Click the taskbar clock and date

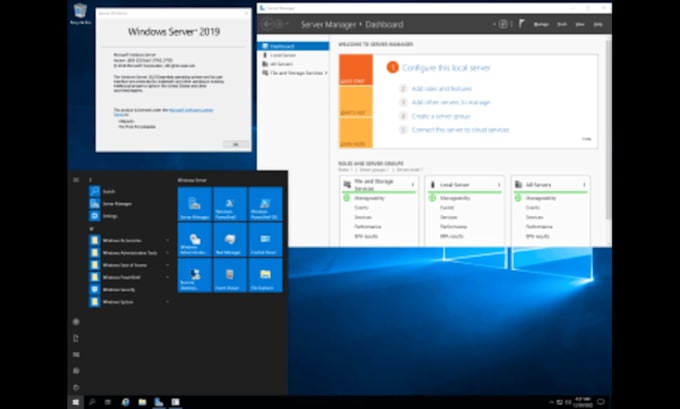click(x=582, y=402)
